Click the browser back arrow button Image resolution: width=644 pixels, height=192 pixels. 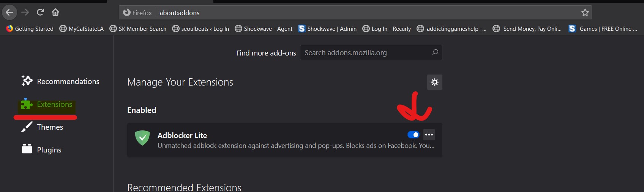tap(9, 13)
